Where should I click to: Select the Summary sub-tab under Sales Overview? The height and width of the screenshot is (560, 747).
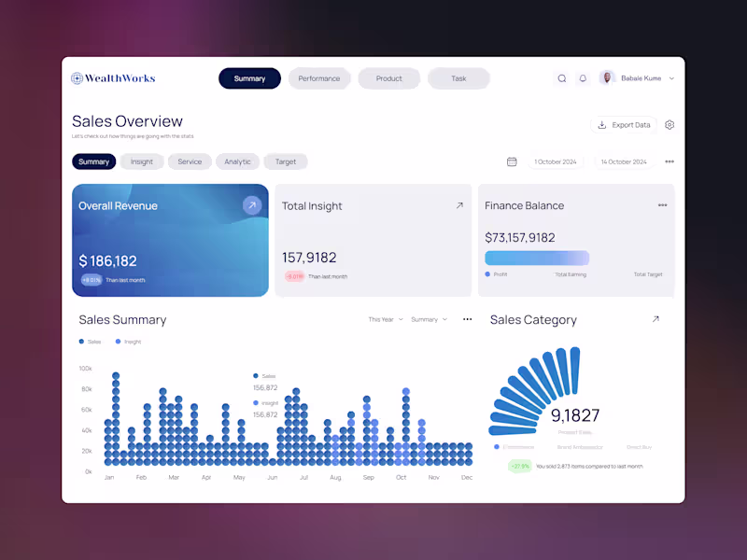coord(94,161)
